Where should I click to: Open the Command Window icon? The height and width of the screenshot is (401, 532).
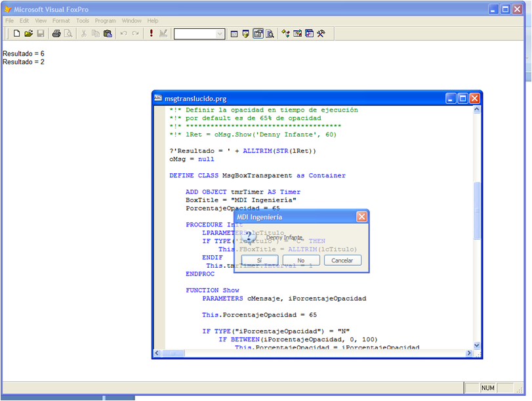pyautogui.click(x=234, y=33)
